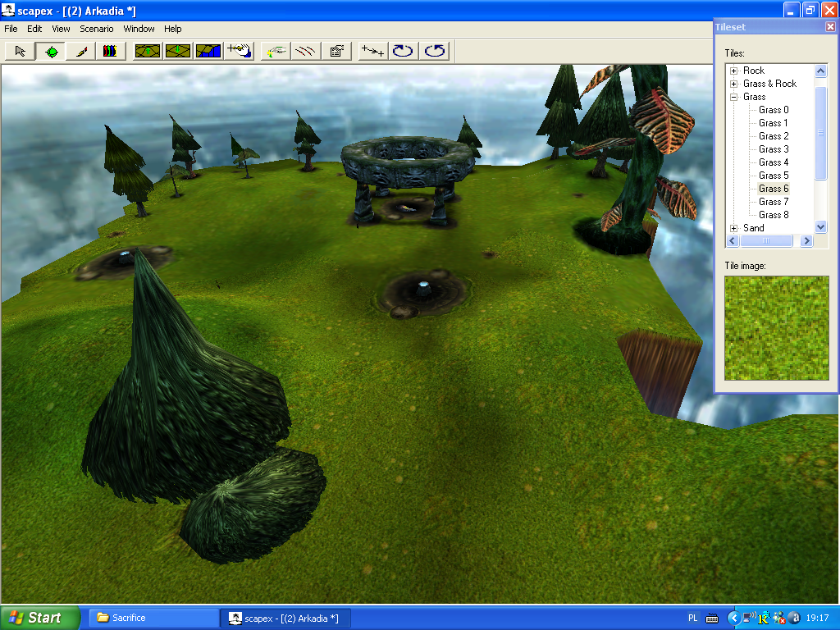Select the blue terrain flatten tool
The width and height of the screenshot is (840, 630).
tap(208, 52)
